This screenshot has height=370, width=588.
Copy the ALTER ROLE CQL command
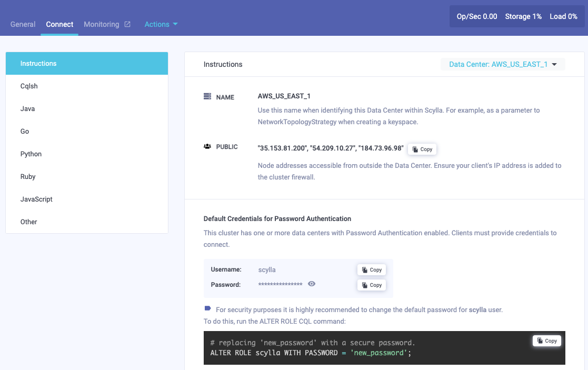pos(547,341)
